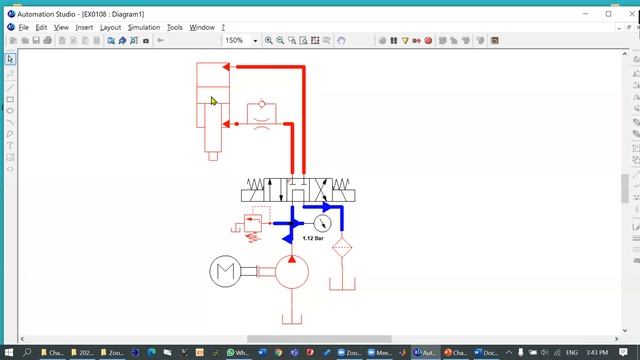This screenshot has height=360, width=640.
Task: Click the 1.12 Bar pressure reading
Action: point(313,238)
